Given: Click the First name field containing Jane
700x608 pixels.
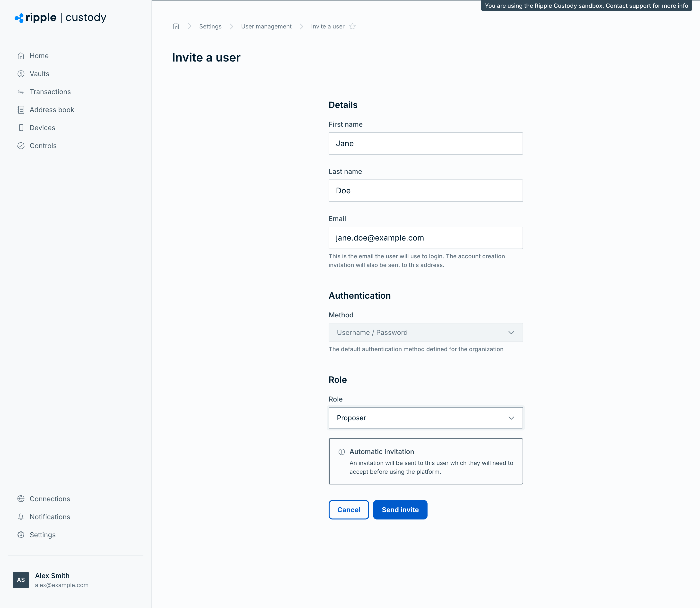Looking at the screenshot, I should (x=426, y=143).
